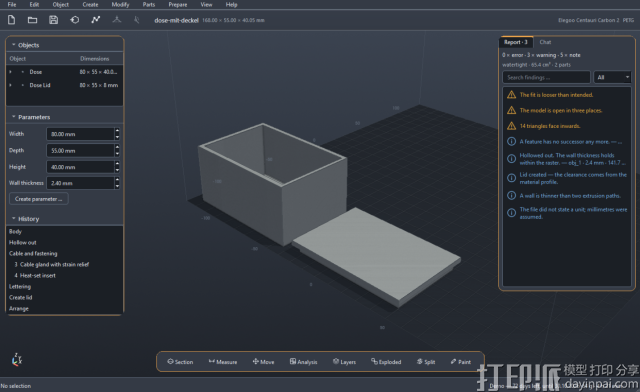Collapse the History panel section
Viewport: 640px width, 392px height.
[x=13, y=218]
